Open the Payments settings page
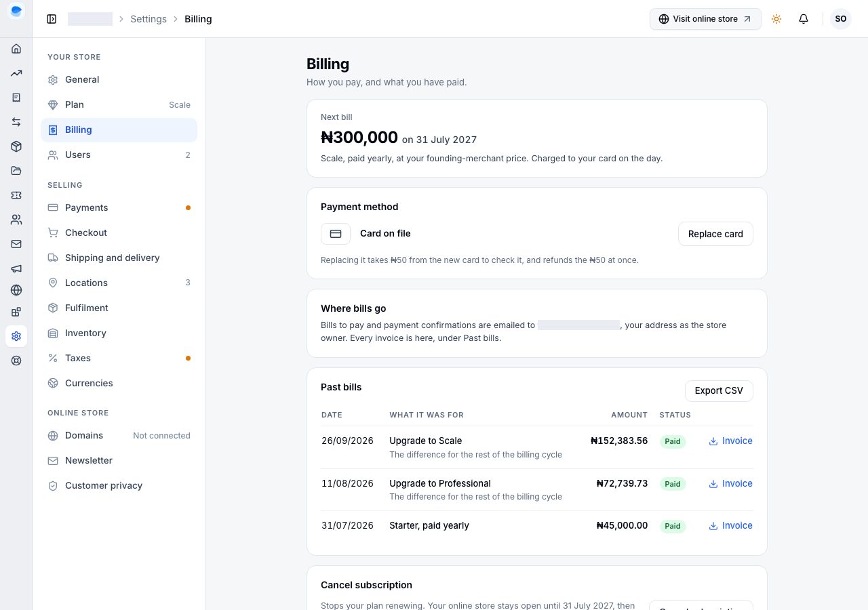868x610 pixels. (119, 208)
